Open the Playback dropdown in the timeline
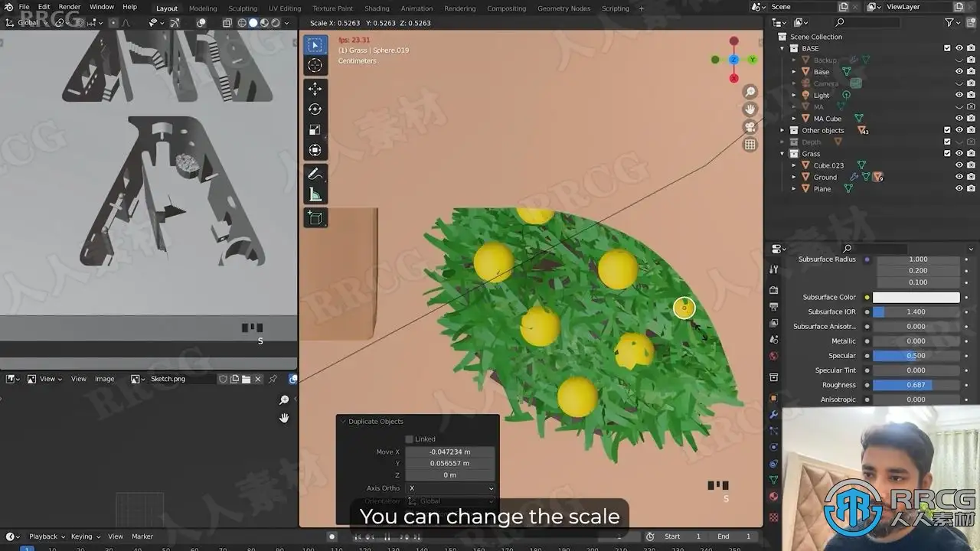This screenshot has height=551, width=980. (47, 536)
